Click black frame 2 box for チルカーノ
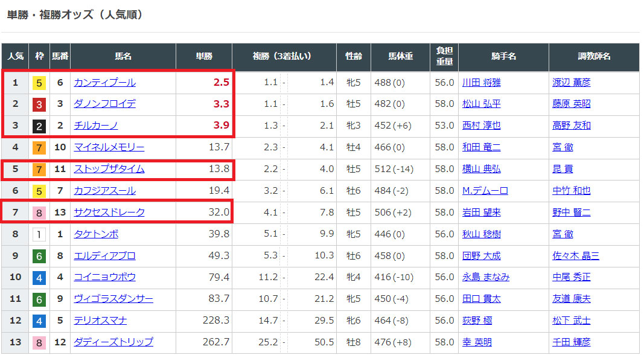 point(39,126)
